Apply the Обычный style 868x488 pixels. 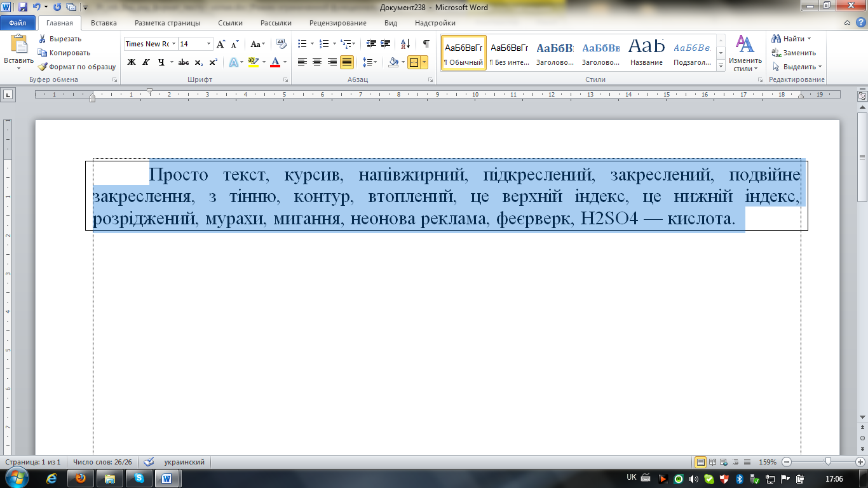click(464, 53)
